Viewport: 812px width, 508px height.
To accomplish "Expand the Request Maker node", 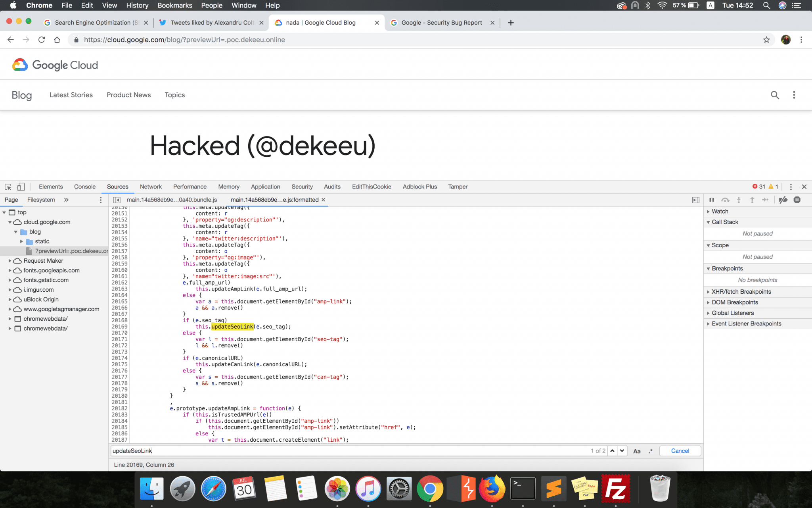I will pos(10,261).
